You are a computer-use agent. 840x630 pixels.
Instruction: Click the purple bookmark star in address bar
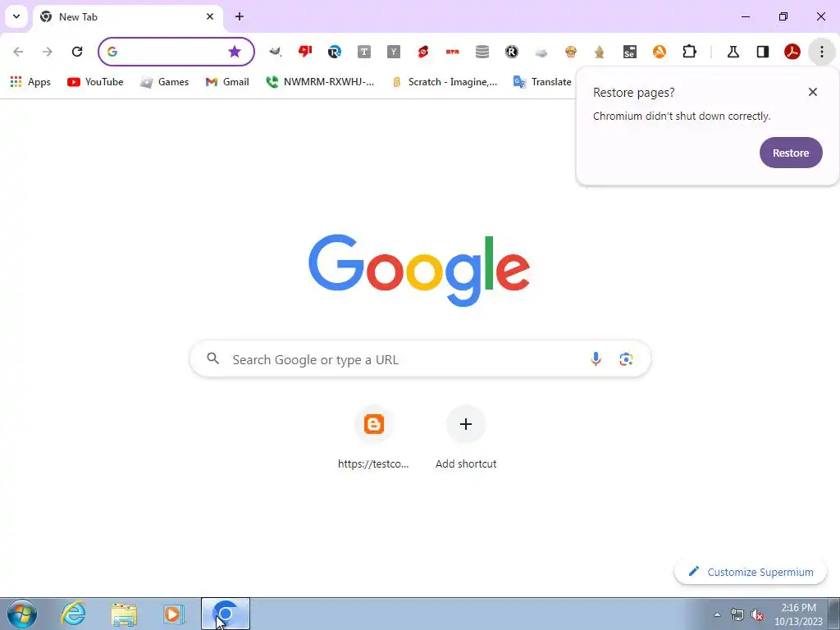click(x=234, y=52)
